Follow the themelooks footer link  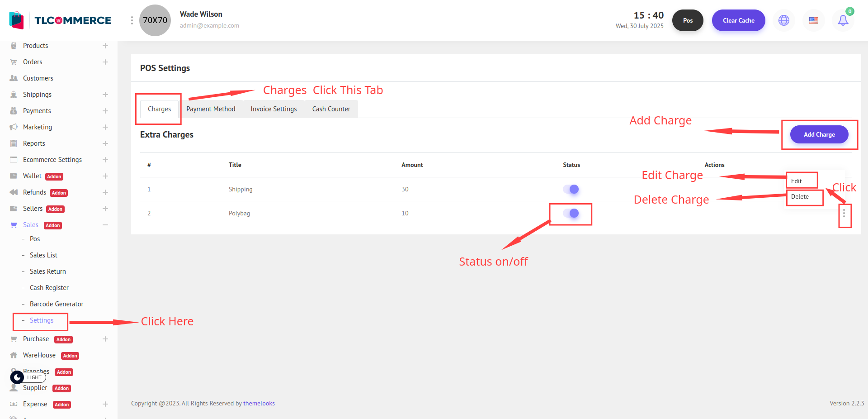259,403
